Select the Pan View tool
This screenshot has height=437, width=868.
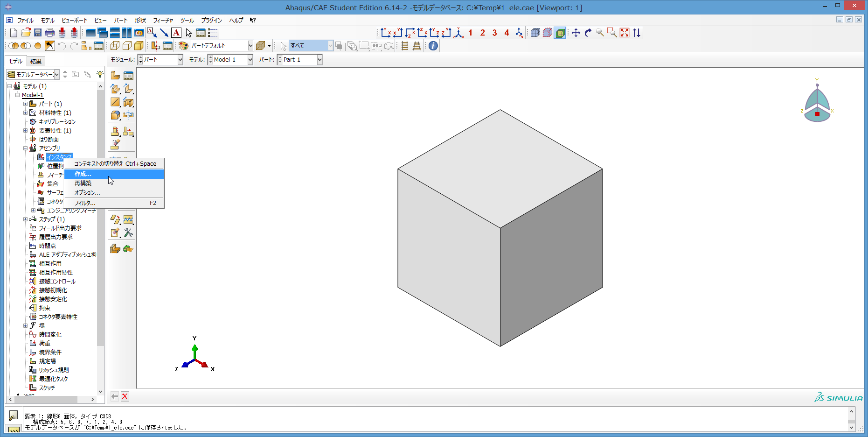click(x=576, y=33)
